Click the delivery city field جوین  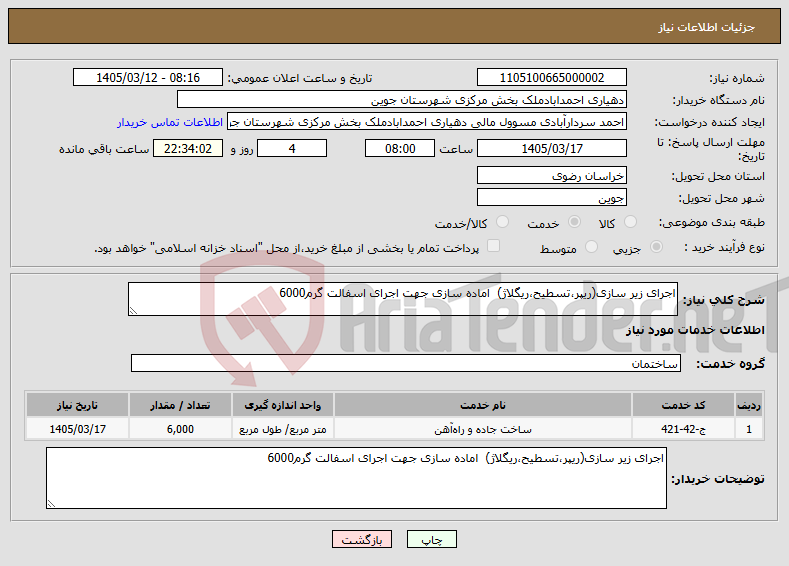point(551,197)
